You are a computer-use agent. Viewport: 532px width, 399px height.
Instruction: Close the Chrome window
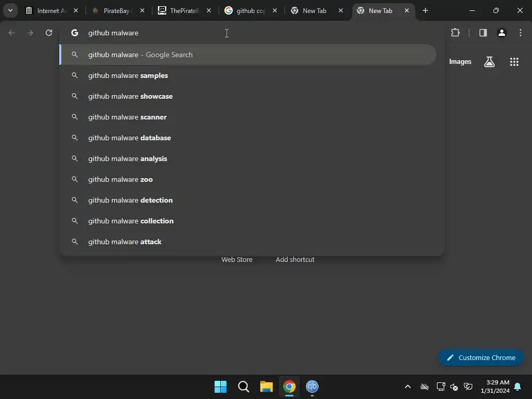coord(520,10)
